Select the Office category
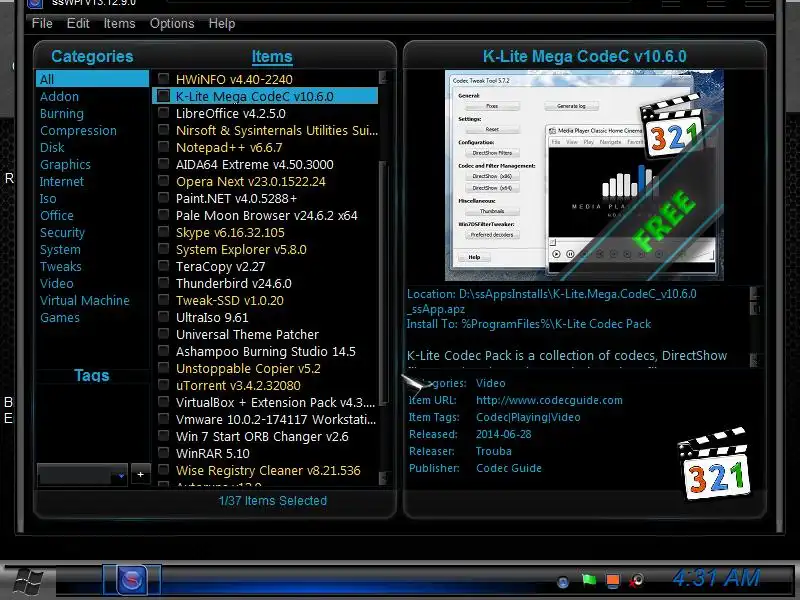The image size is (800, 600). 57,215
